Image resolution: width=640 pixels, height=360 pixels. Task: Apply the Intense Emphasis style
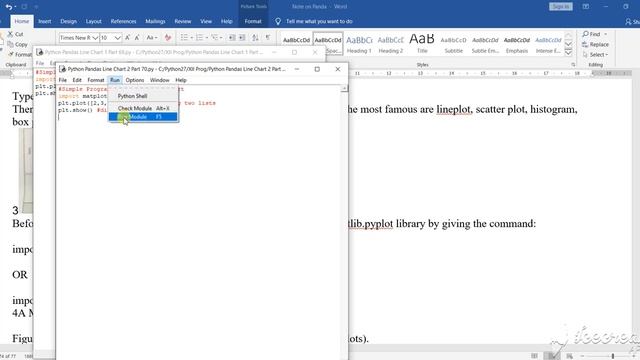[548, 44]
